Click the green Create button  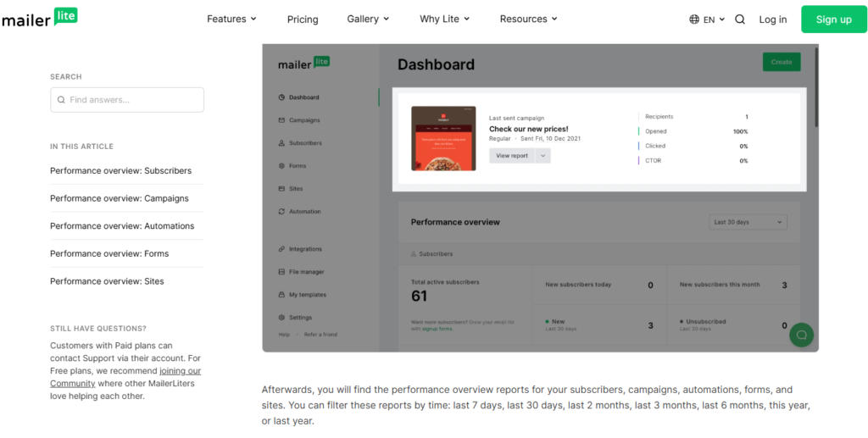[x=782, y=62]
